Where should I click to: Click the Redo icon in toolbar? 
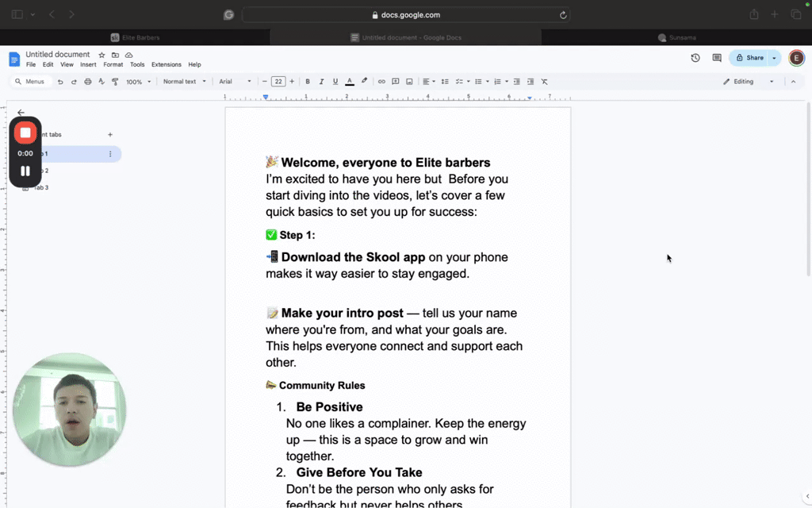tap(74, 82)
